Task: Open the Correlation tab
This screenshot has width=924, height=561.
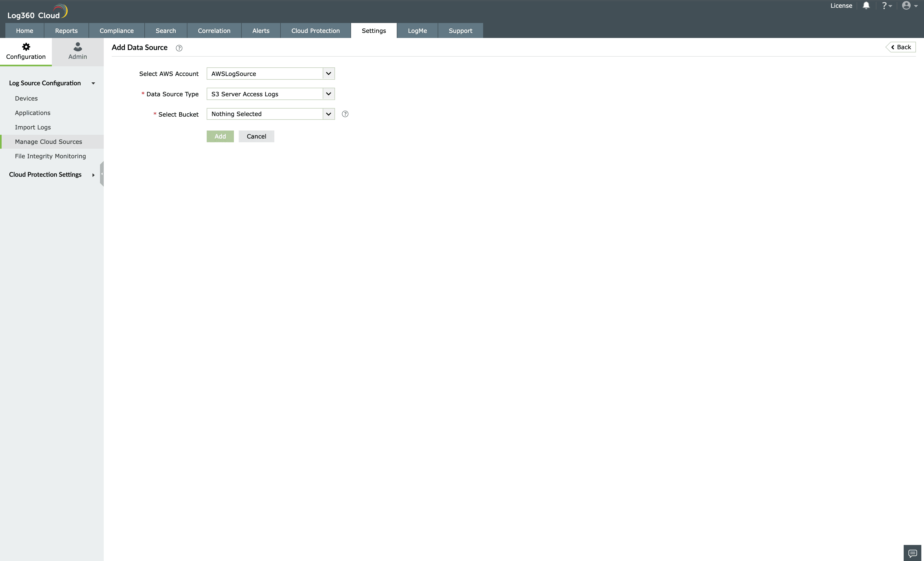Action: [214, 31]
